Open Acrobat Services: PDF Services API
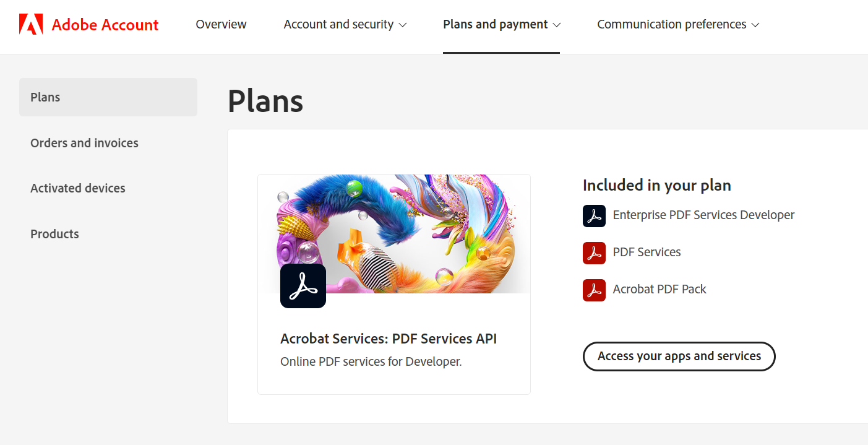 [x=390, y=339]
